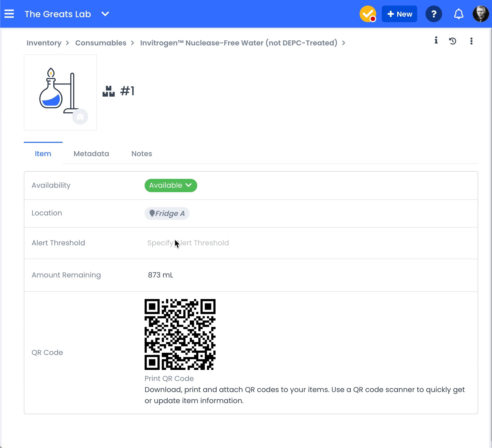
Task: Open the user profile avatar
Action: [481, 14]
